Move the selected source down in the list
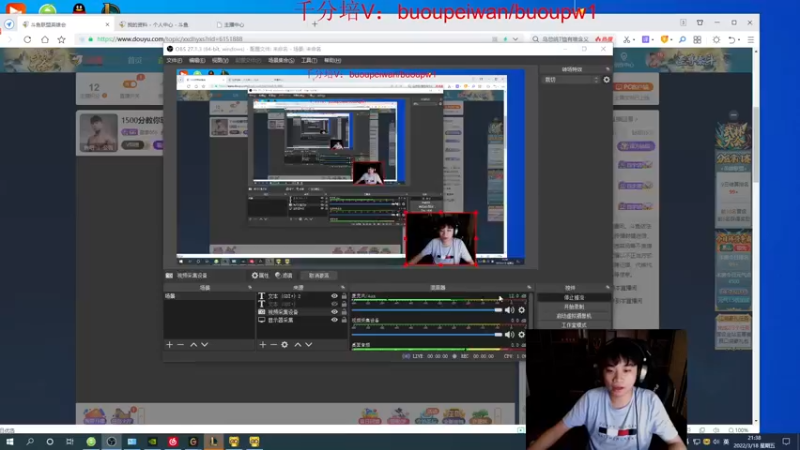800x450 pixels. 309,345
